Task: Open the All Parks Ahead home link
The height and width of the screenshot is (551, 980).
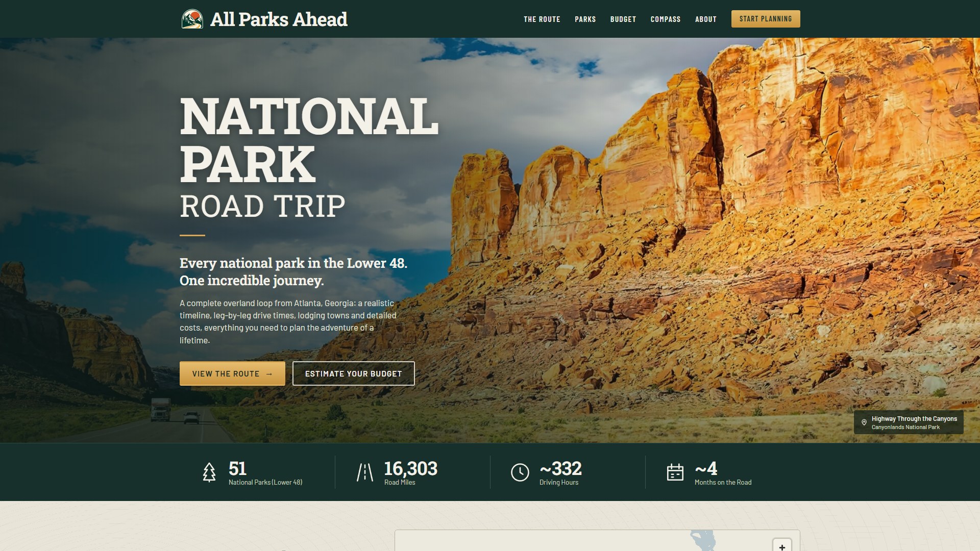Action: pos(264,19)
